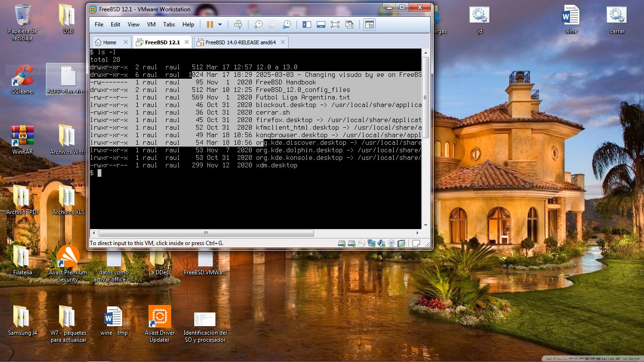Switch to the FreeBSD 14.0-RELEASE amd64 tab
The image size is (644, 362).
[x=240, y=42]
